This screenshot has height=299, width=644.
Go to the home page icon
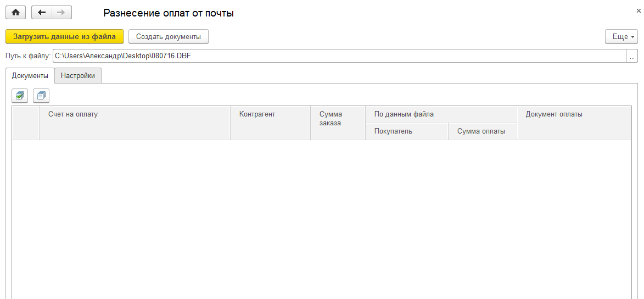click(x=15, y=13)
